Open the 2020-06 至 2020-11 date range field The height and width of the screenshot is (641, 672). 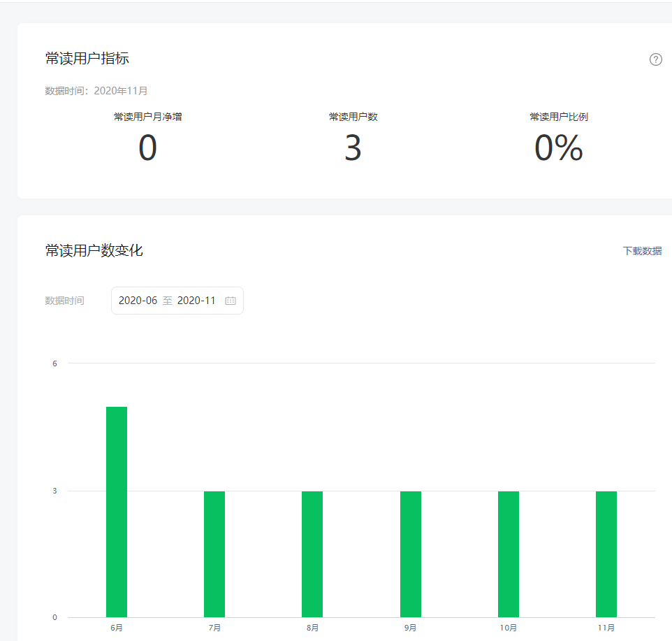pyautogui.click(x=177, y=301)
